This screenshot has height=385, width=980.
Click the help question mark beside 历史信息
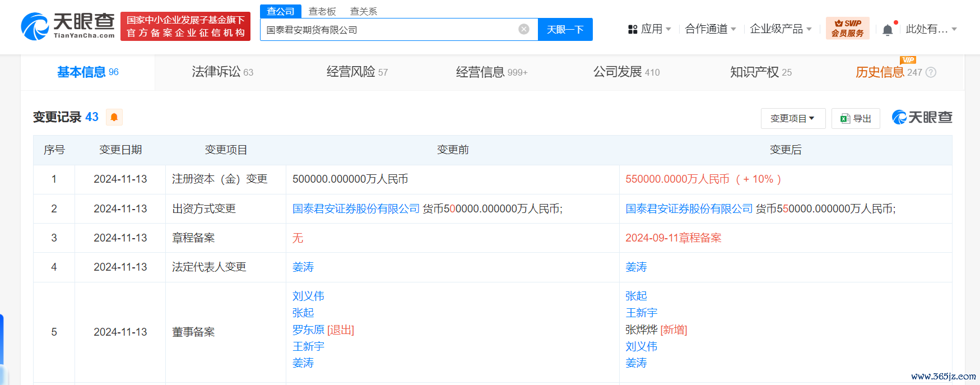(x=931, y=72)
